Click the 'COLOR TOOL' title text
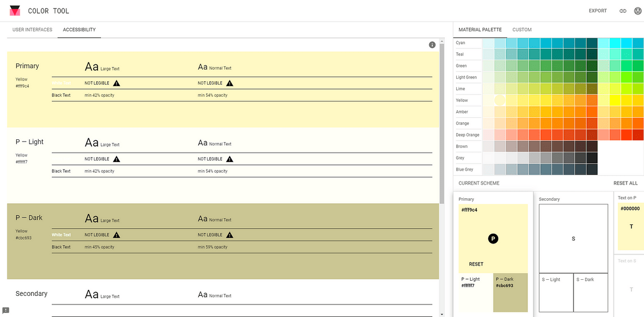This screenshot has width=644, height=317. pos(49,11)
